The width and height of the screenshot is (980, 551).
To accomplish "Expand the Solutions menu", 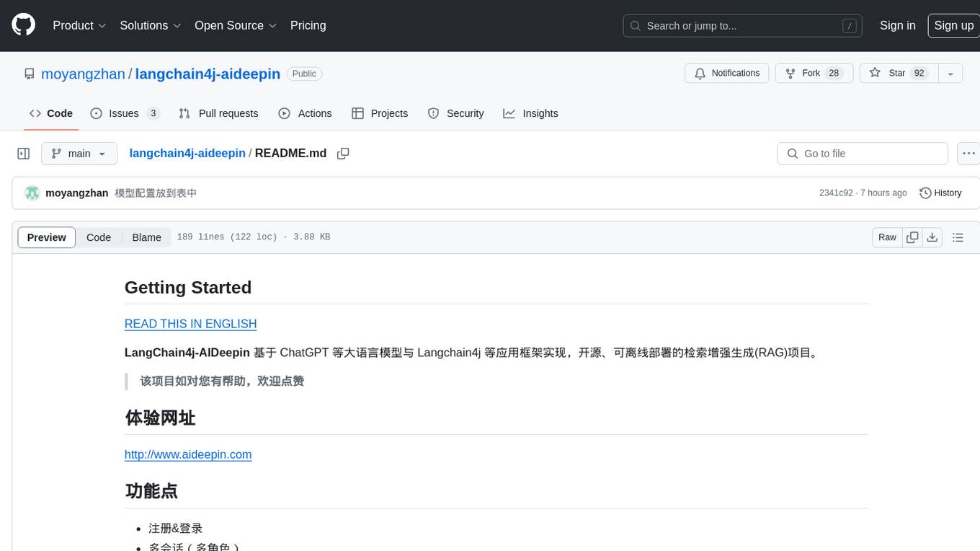I will click(151, 25).
